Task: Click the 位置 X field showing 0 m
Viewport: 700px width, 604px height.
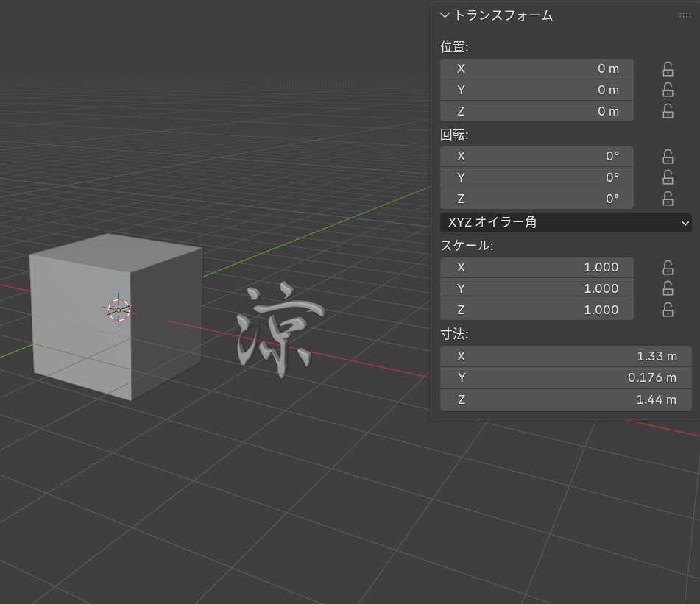Action: (537, 68)
